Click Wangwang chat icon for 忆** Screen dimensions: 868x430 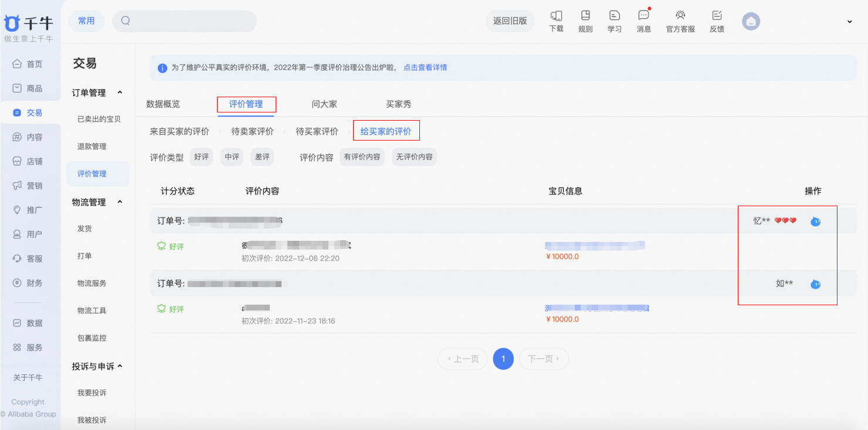[x=815, y=221]
